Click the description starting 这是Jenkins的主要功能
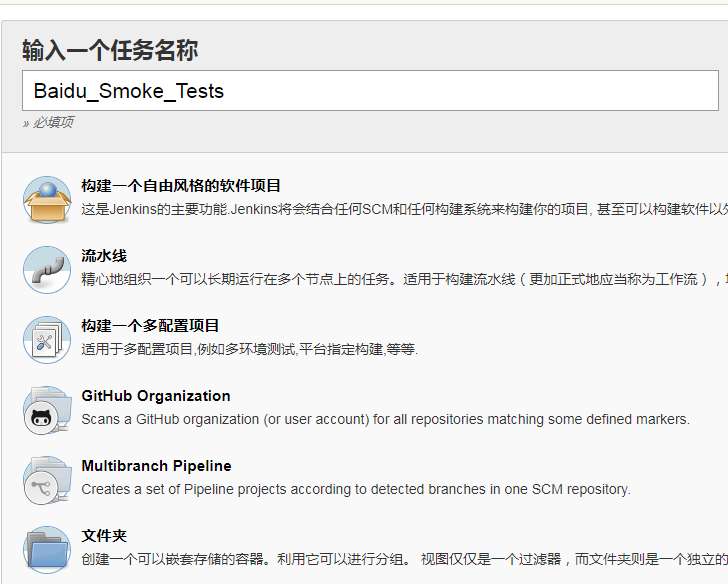The image size is (728, 584). pos(404,209)
